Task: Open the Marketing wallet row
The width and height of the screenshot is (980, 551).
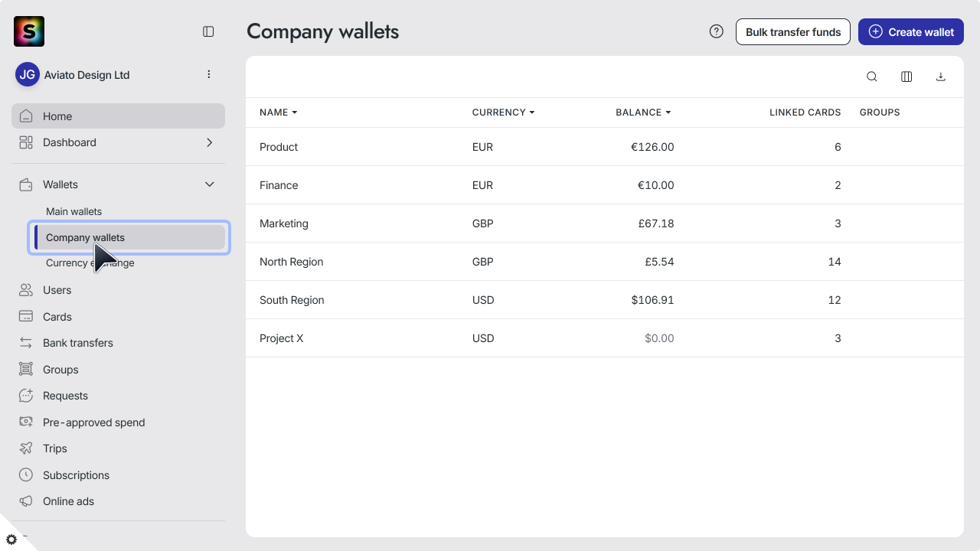Action: [x=605, y=223]
